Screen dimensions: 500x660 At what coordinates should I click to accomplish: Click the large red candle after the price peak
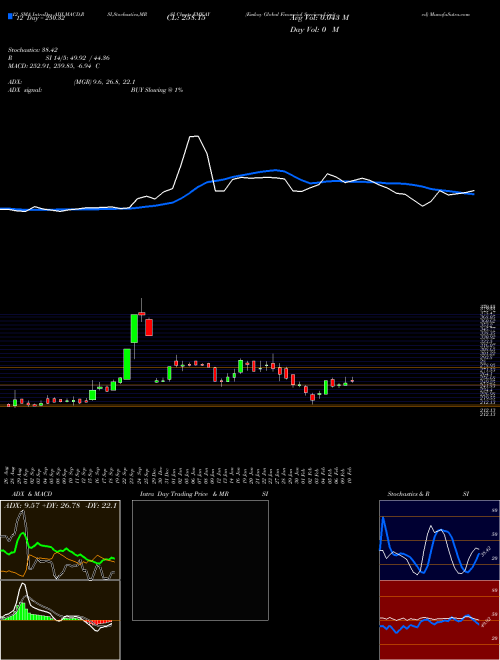coord(149,327)
